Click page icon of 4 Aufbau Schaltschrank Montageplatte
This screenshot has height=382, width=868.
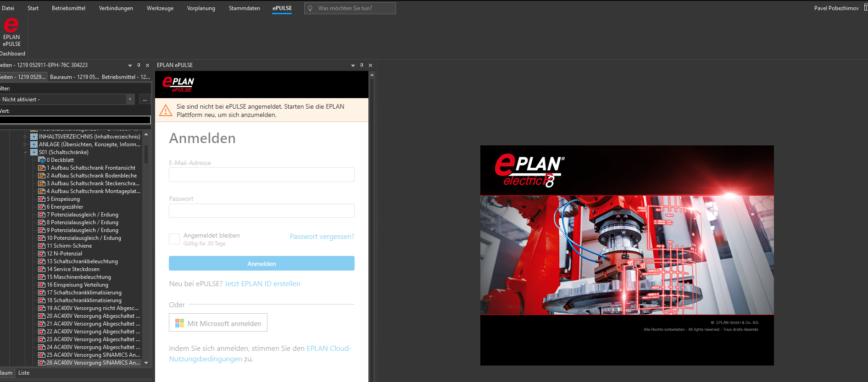42,191
